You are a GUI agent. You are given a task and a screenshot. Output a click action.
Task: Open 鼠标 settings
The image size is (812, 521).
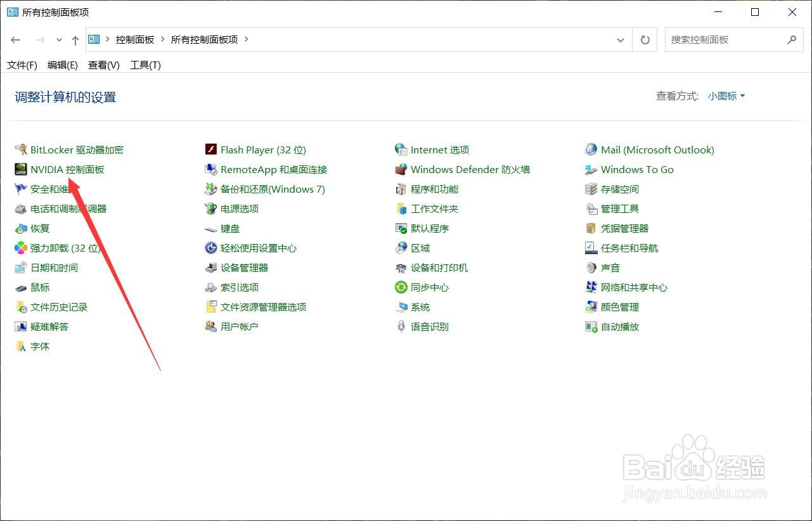coord(39,287)
